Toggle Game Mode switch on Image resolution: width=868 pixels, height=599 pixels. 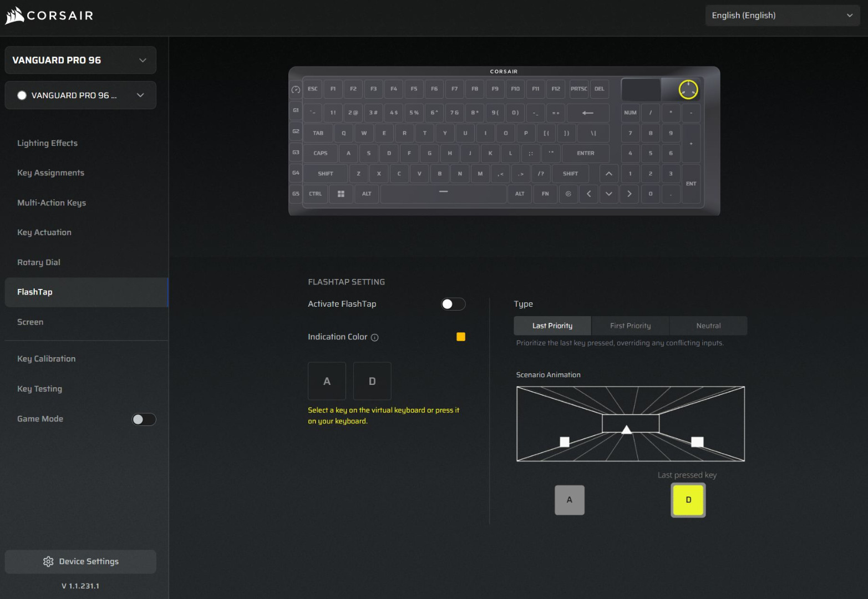point(143,419)
